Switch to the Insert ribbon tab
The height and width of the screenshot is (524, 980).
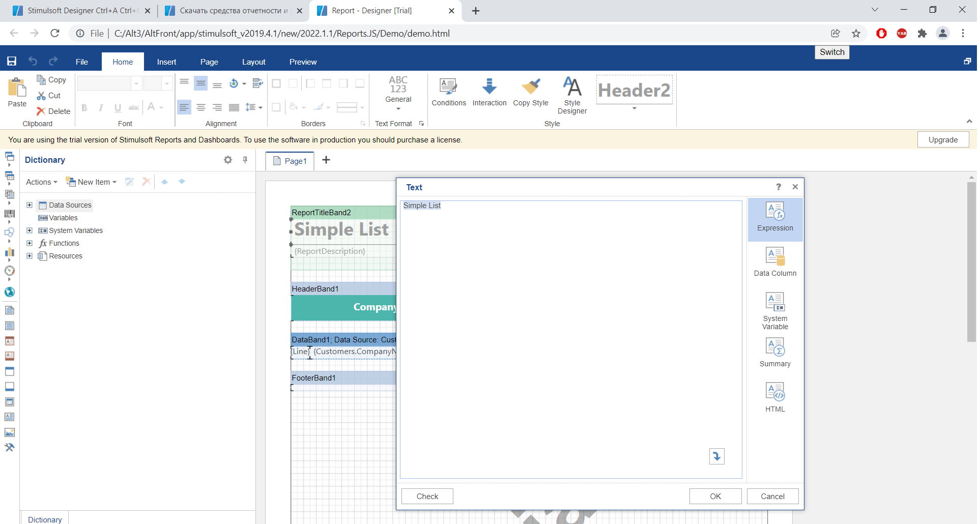pyautogui.click(x=166, y=62)
